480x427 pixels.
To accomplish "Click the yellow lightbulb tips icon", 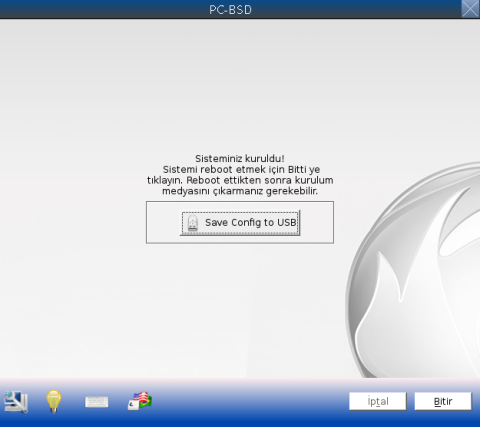I will pyautogui.click(x=54, y=401).
